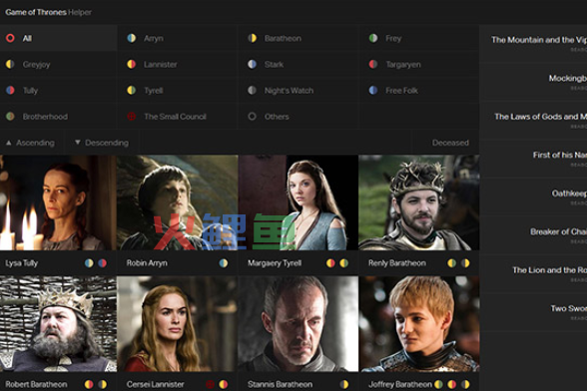The image size is (588, 392).
Task: Click the Tully red-blue color swatch
Action: (x=10, y=91)
